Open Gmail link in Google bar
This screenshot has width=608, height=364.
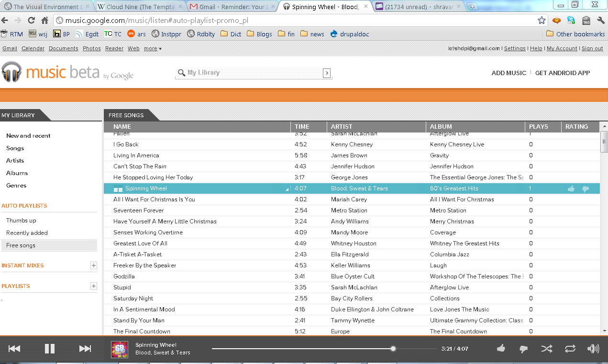click(x=10, y=48)
